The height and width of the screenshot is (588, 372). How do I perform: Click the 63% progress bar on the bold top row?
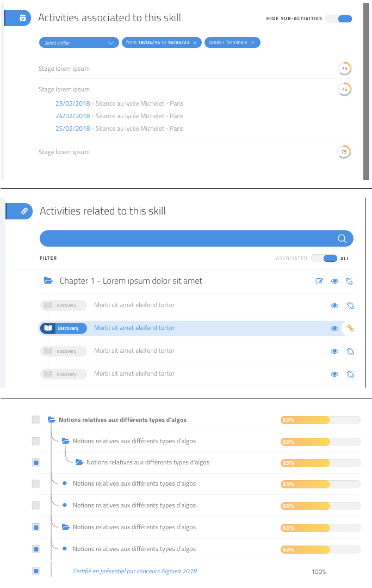point(320,420)
